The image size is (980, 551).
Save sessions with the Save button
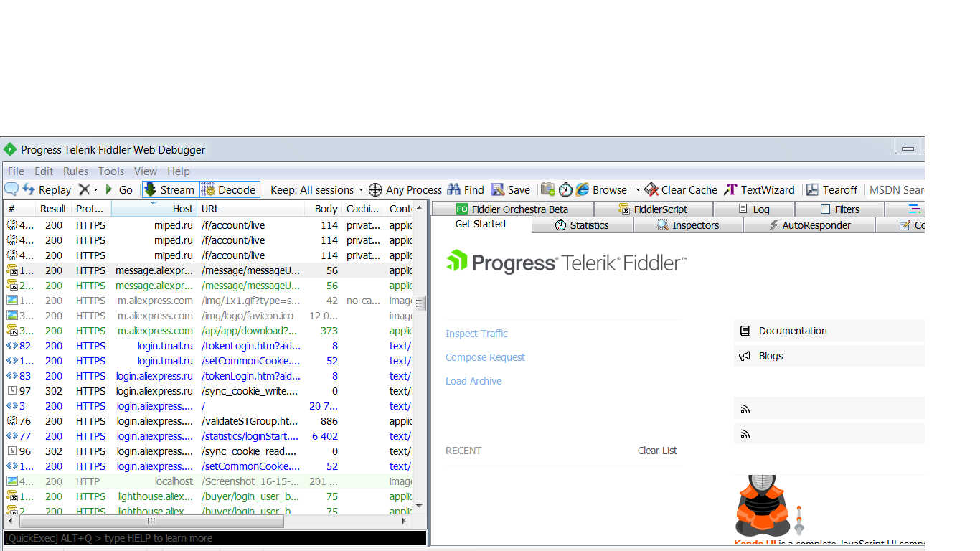click(x=511, y=189)
